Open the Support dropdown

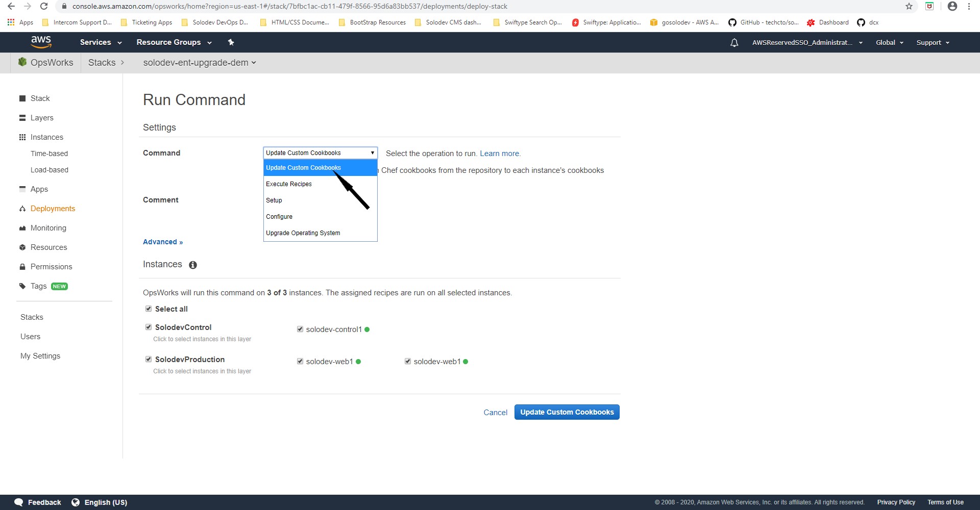933,43
